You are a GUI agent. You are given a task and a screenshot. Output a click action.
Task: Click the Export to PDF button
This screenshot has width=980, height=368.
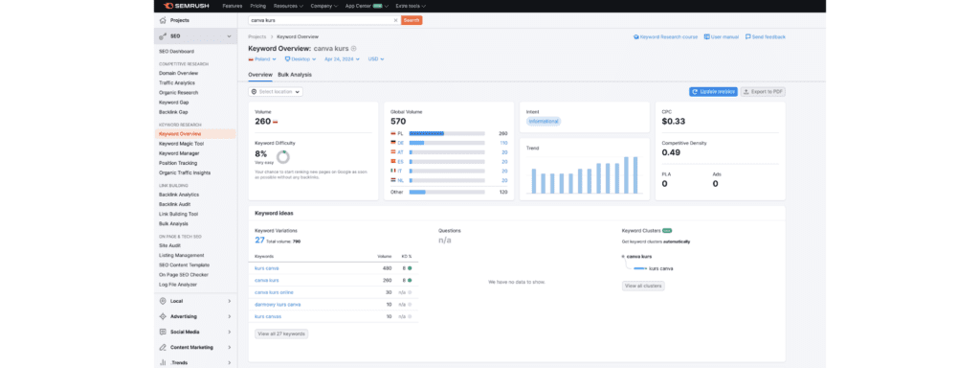[763, 91]
